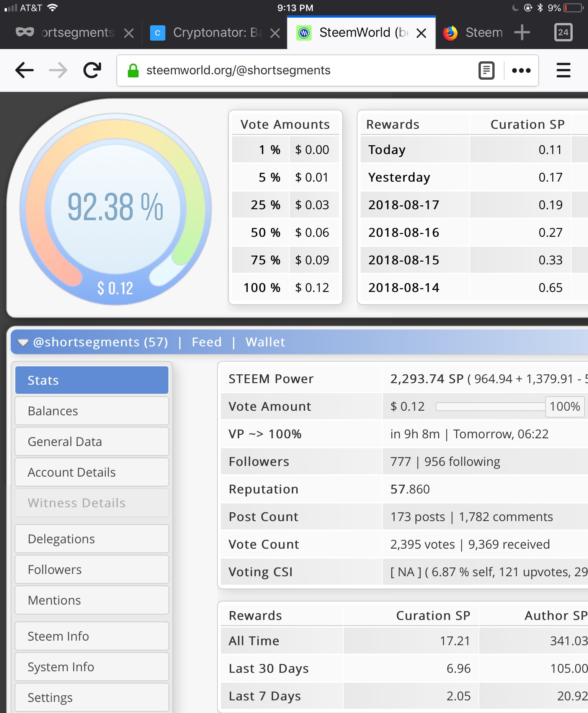This screenshot has height=713, width=588.
Task: Open the Witness Details section
Action: (x=92, y=503)
